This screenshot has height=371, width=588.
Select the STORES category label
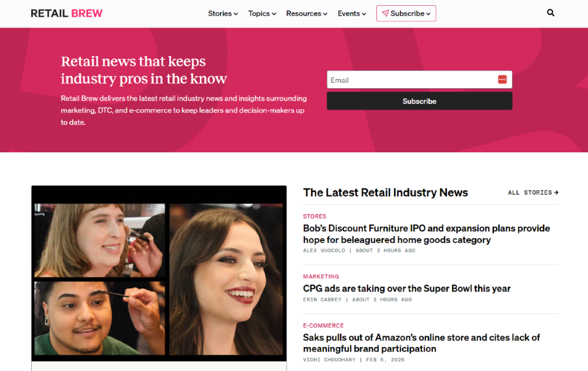point(315,216)
